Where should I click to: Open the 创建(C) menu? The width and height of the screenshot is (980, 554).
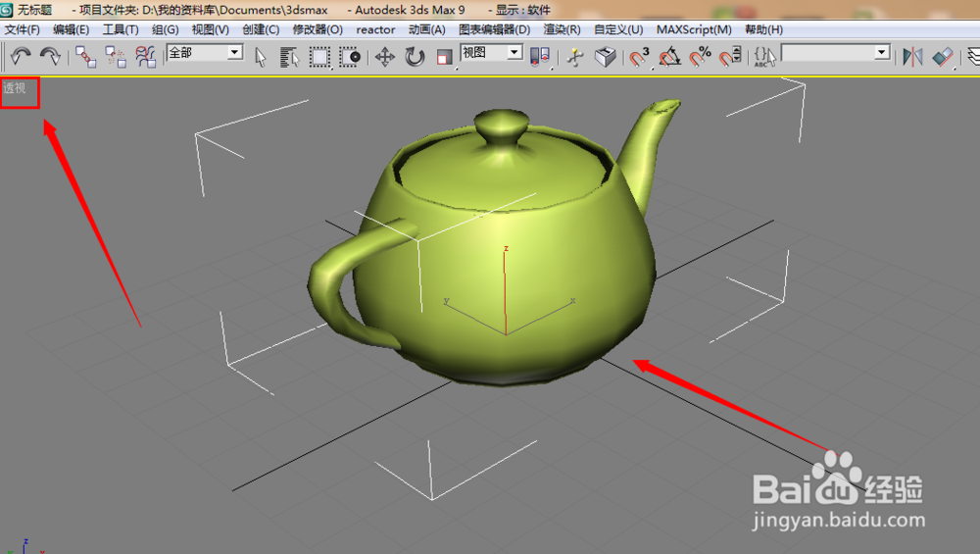(x=261, y=29)
